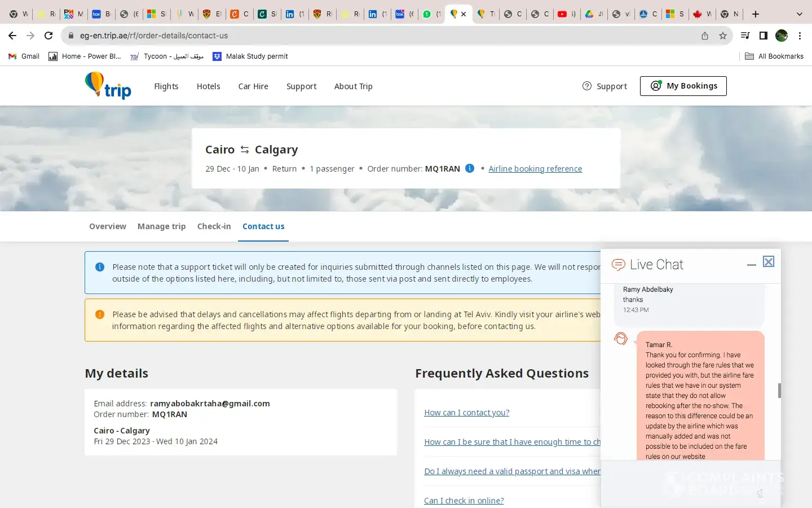812x508 pixels.
Task: Click the Live Chat message input box
Action: (x=691, y=483)
